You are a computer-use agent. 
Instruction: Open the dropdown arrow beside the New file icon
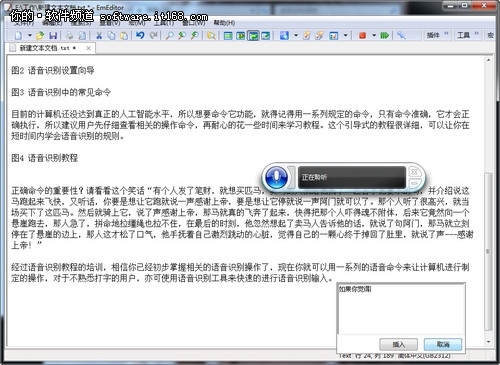click(29, 35)
